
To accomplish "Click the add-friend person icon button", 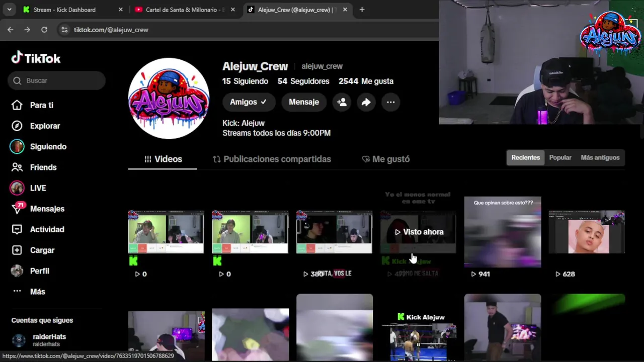I will coord(342,102).
